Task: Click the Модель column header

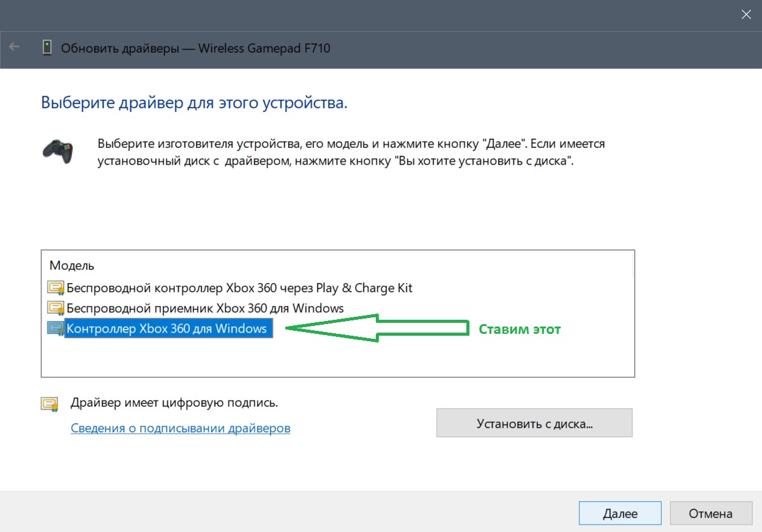Action: pos(72,266)
